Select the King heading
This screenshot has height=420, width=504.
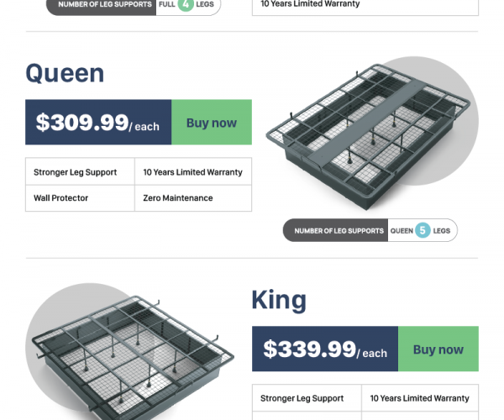coord(279,300)
